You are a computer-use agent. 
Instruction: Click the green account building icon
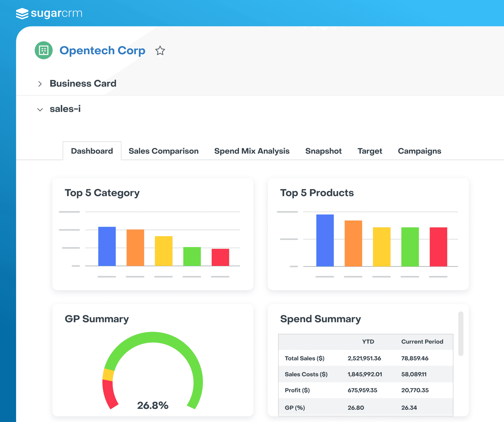point(44,50)
